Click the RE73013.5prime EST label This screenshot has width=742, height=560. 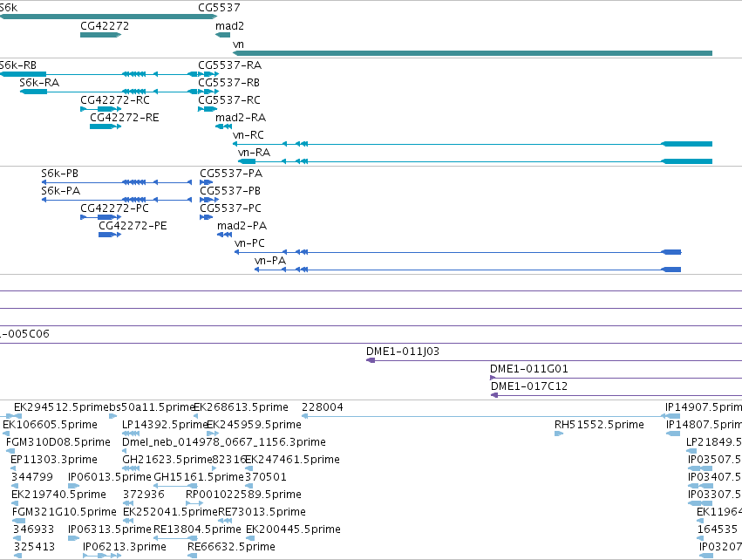point(262,512)
